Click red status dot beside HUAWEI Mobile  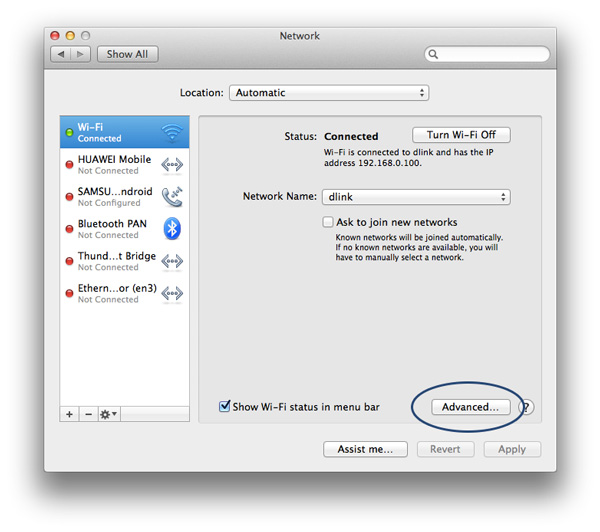coord(69,165)
